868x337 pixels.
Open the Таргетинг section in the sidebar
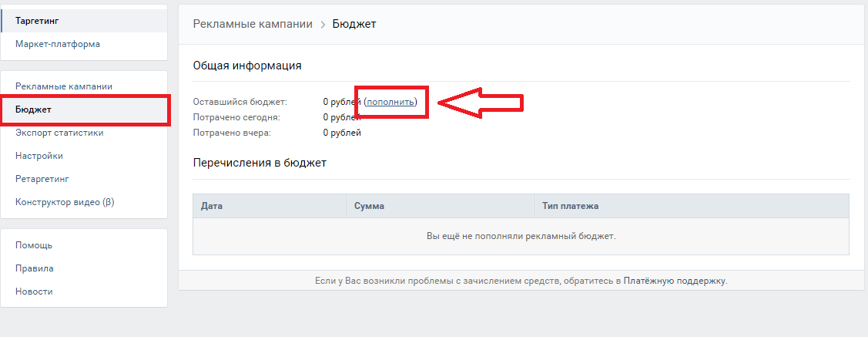[37, 21]
